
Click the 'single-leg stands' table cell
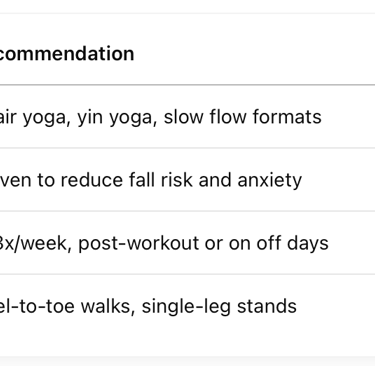click(x=187, y=306)
